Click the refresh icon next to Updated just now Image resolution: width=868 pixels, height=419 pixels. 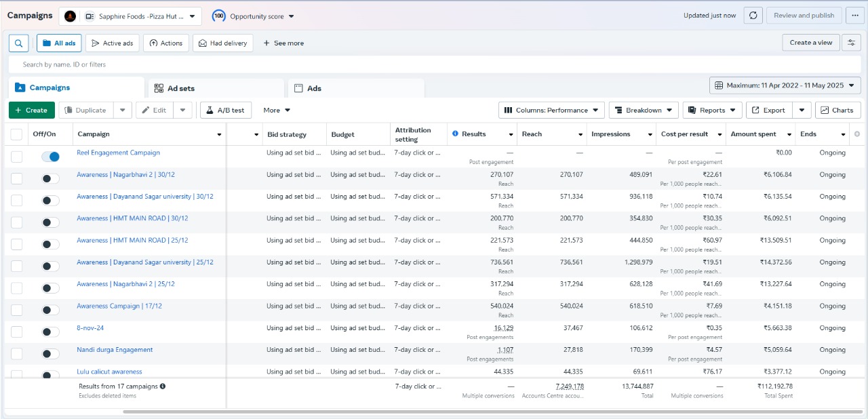click(x=753, y=16)
